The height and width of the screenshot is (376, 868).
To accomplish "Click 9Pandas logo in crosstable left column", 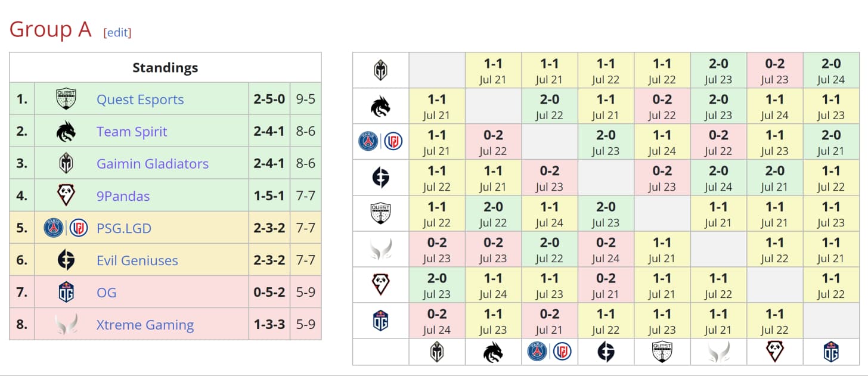I will point(380,285).
